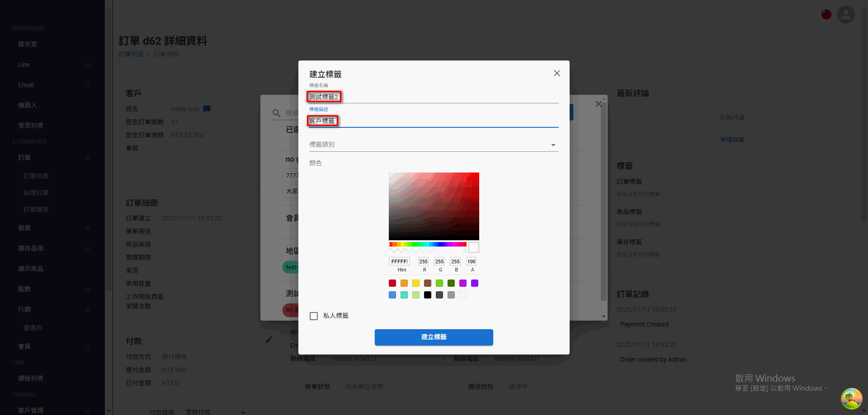
Task: Open chat icon next to name test
Action: click(x=207, y=109)
